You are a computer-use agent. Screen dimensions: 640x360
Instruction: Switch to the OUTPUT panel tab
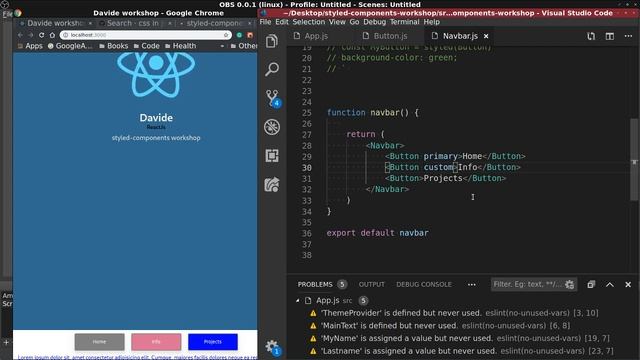(371, 284)
